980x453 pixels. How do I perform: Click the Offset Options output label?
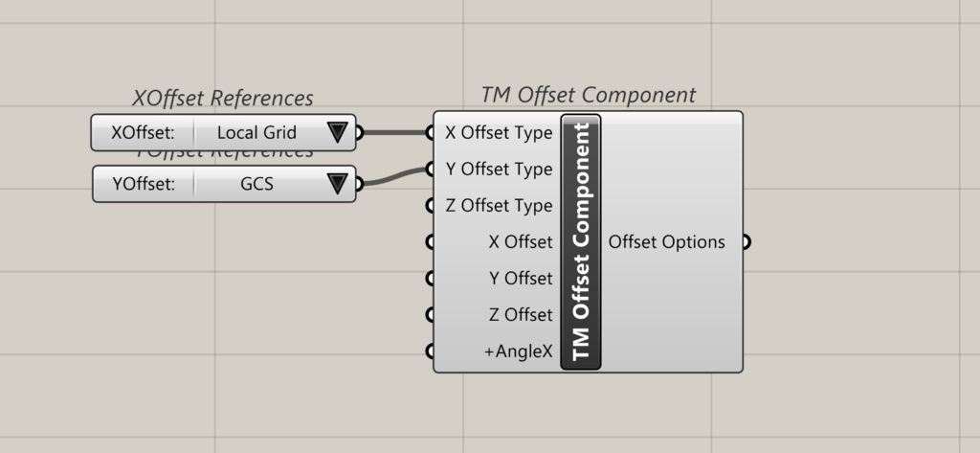coord(667,242)
